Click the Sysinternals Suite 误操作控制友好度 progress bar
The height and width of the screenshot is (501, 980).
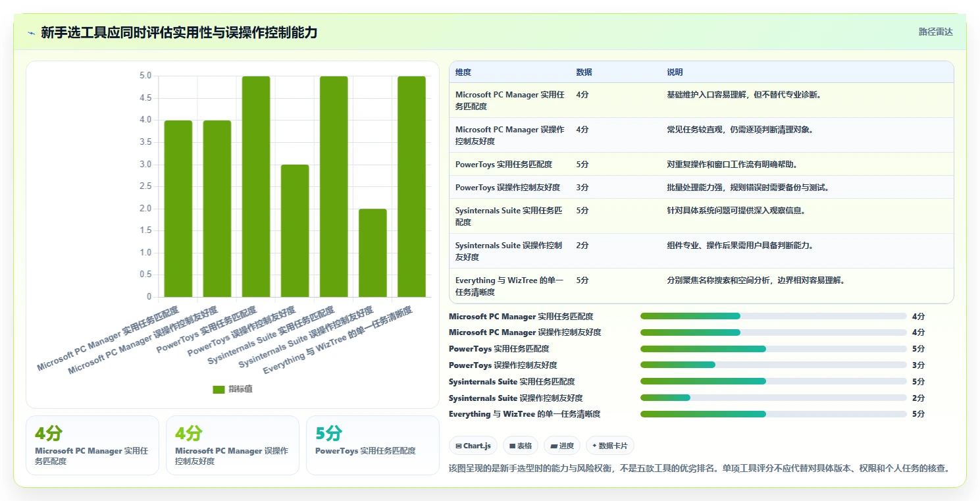(x=773, y=398)
